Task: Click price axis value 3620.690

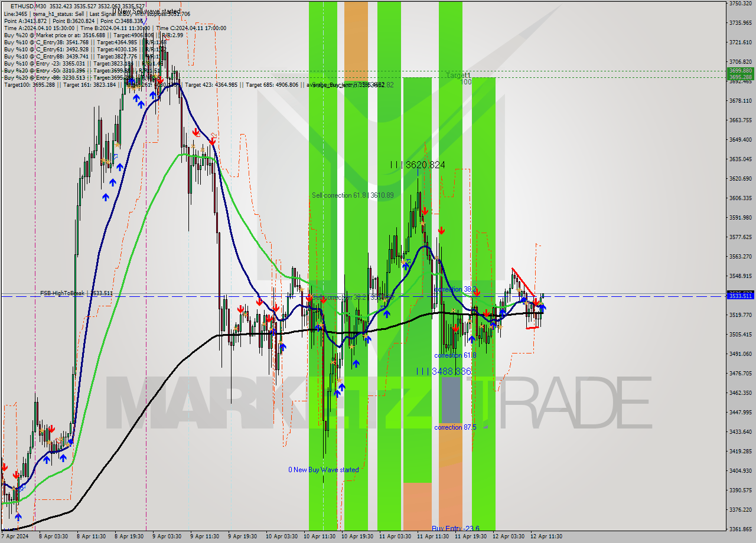Action: click(x=740, y=179)
